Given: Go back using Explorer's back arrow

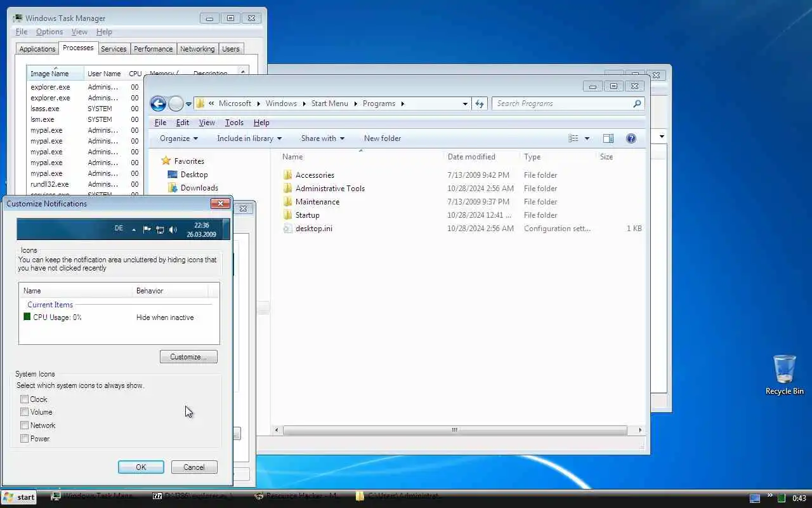Looking at the screenshot, I should coord(158,104).
